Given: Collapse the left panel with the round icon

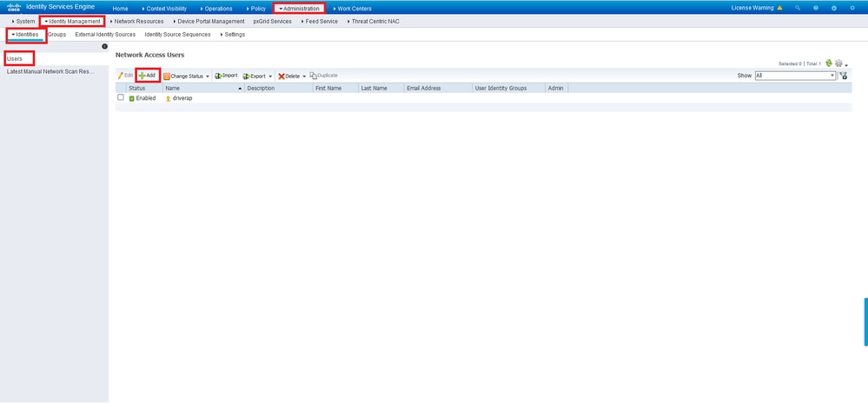Looking at the screenshot, I should pyautogui.click(x=104, y=46).
